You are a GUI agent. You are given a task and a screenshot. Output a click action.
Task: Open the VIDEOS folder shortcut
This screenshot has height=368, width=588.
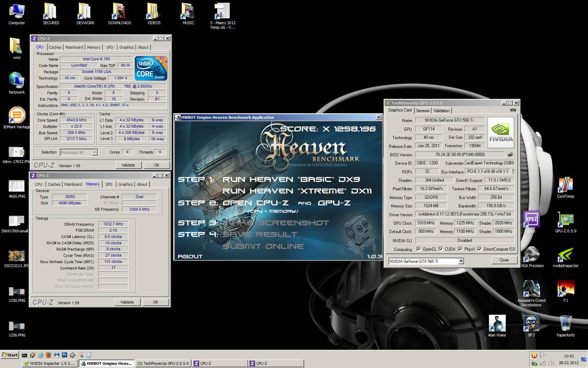(x=154, y=14)
